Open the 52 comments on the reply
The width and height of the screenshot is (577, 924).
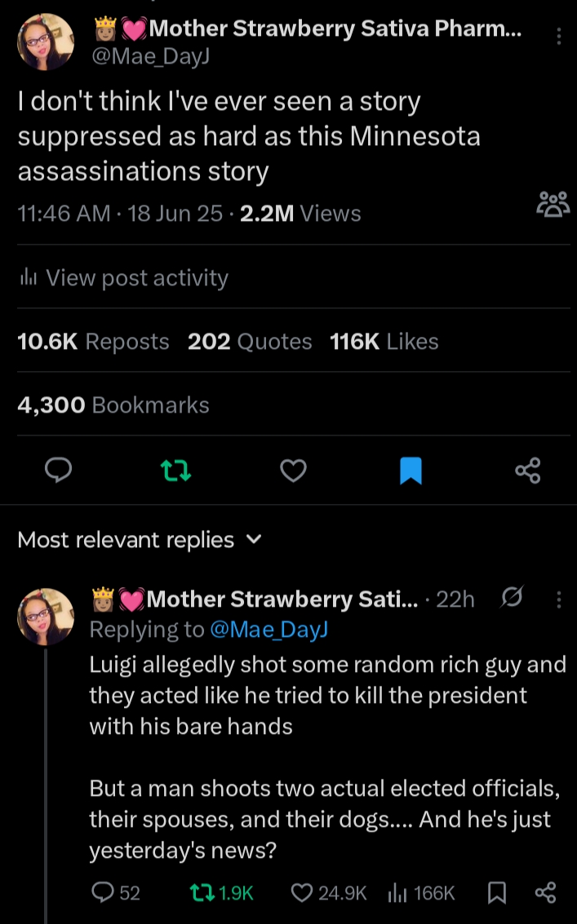(116, 893)
